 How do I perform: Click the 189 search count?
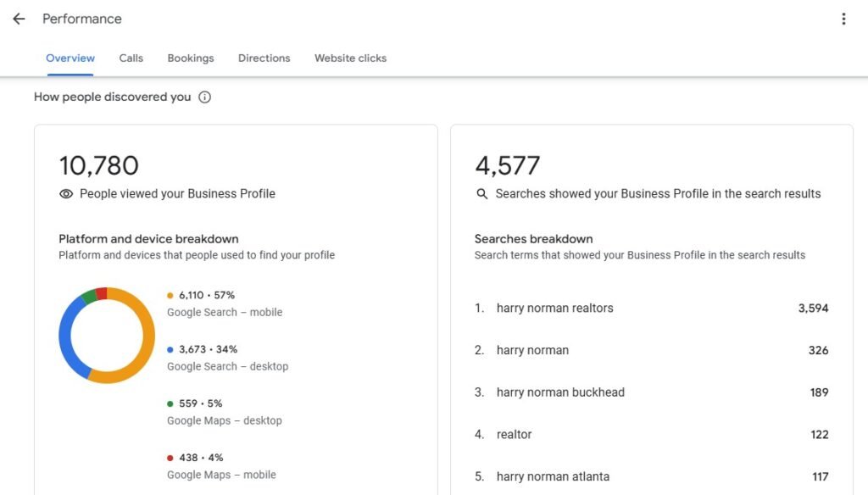click(820, 392)
